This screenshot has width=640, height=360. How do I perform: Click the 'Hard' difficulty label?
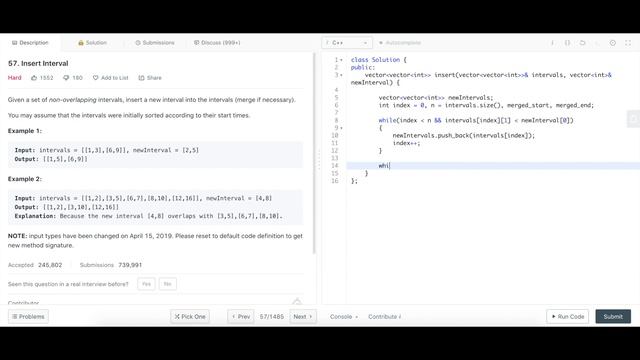[14, 78]
